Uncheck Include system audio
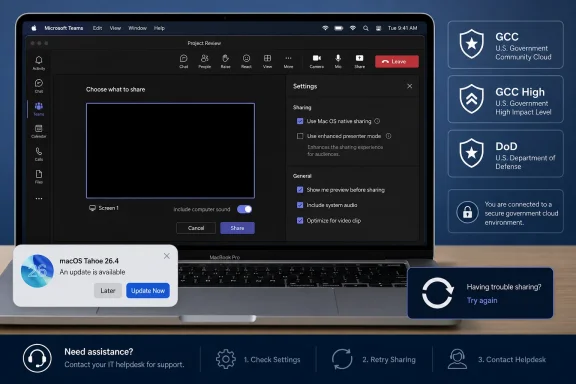The width and height of the screenshot is (576, 384). coord(300,205)
